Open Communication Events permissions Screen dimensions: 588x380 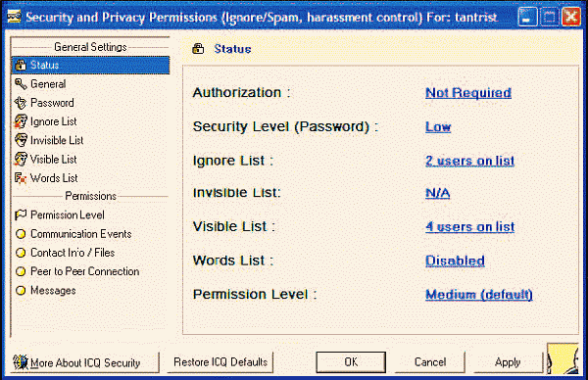(x=81, y=234)
